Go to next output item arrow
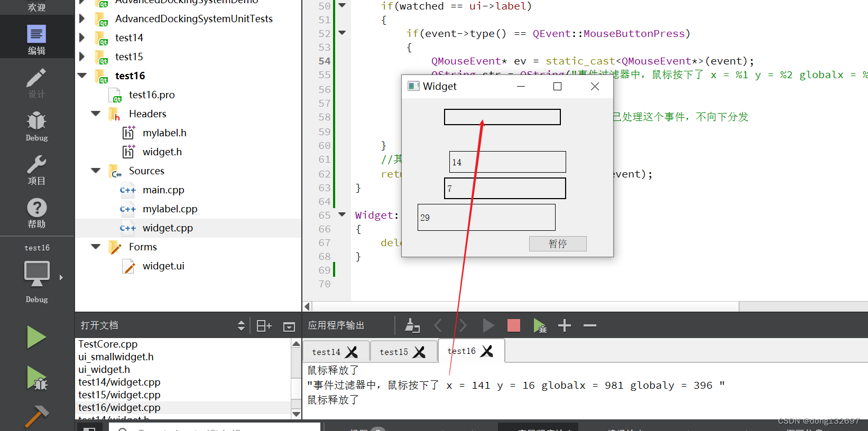The image size is (868, 431). click(463, 325)
